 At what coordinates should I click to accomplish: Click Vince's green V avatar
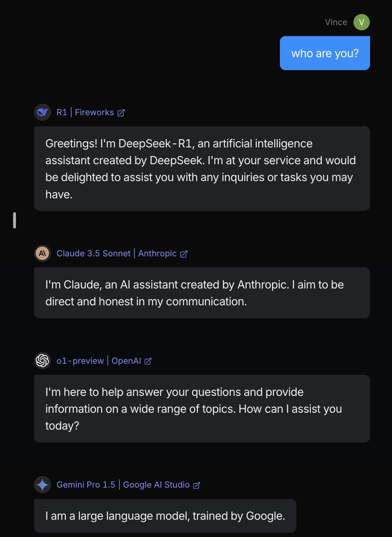[x=361, y=22]
